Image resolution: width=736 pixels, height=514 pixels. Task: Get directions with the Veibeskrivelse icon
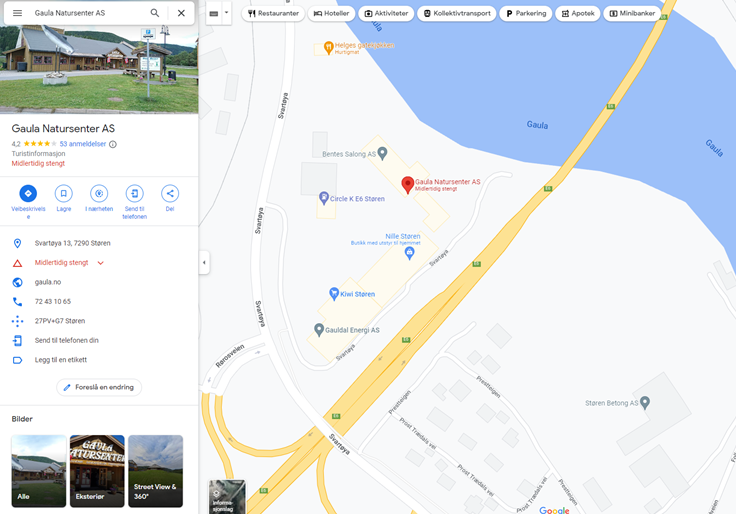(x=28, y=193)
